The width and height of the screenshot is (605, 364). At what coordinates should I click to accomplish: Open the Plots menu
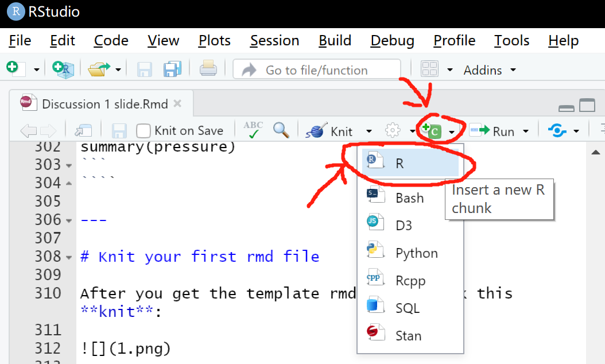[x=215, y=41]
